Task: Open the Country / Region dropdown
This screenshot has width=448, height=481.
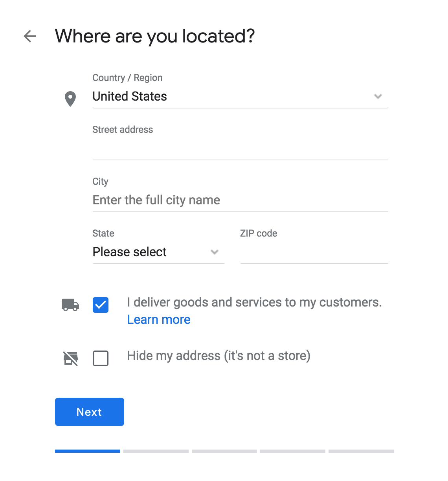Action: [x=240, y=97]
